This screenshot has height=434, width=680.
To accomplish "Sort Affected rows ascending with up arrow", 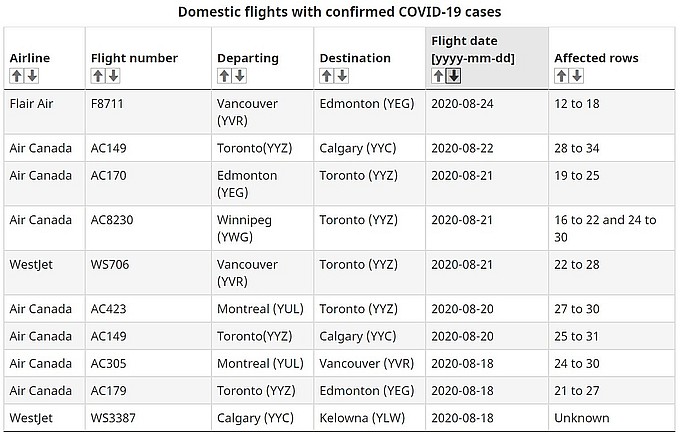I will [561, 76].
